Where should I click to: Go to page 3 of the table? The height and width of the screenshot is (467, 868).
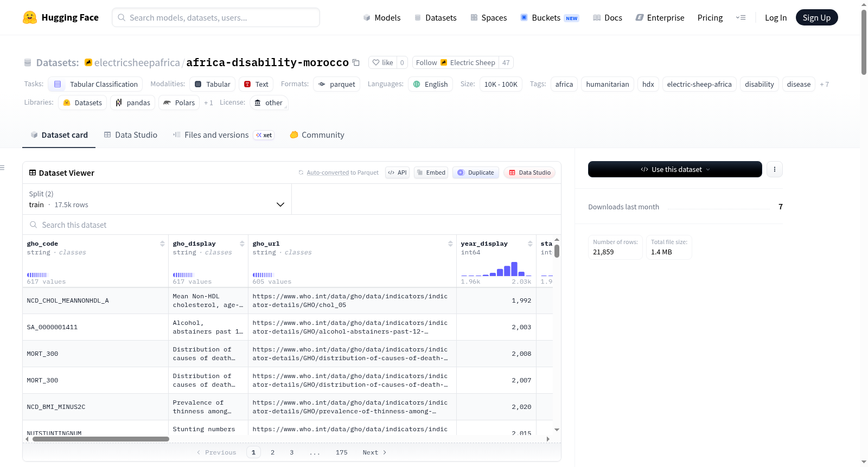coord(291,452)
